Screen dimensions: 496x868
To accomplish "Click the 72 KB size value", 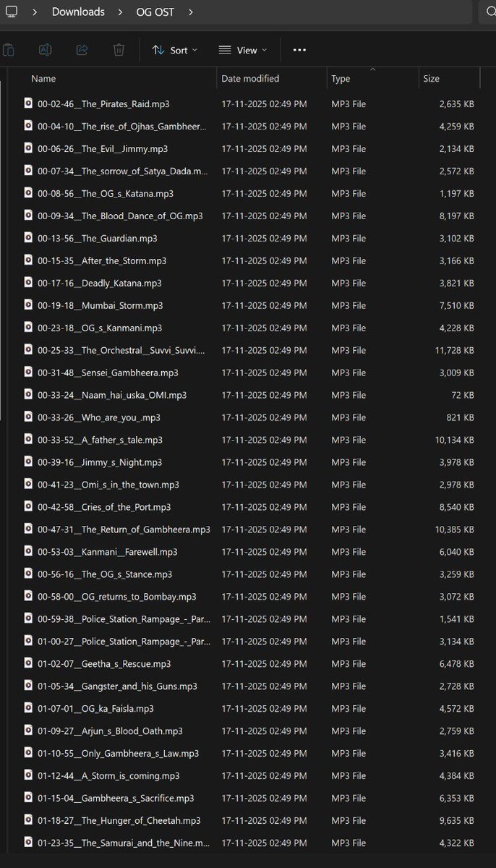I will pyautogui.click(x=463, y=395).
